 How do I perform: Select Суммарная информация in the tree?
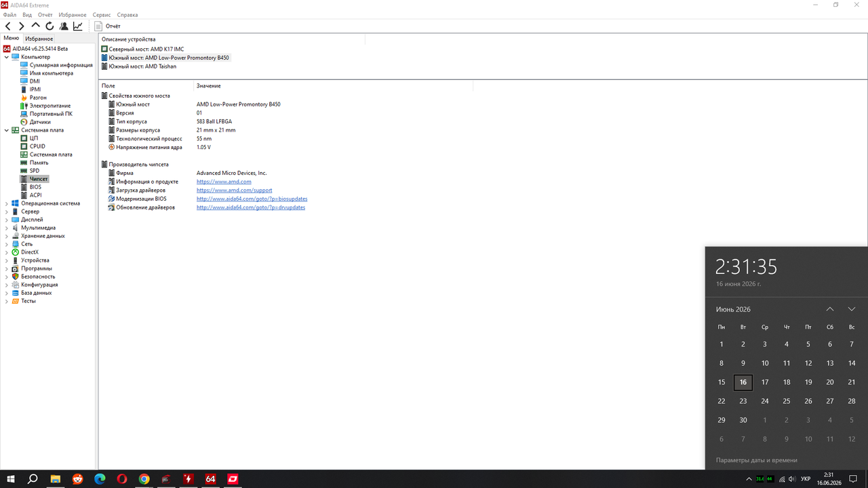[61, 65]
